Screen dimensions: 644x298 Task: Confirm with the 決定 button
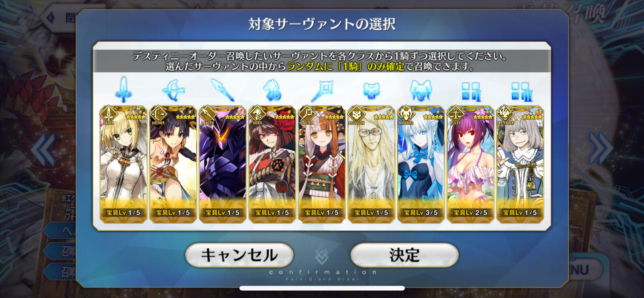click(404, 255)
